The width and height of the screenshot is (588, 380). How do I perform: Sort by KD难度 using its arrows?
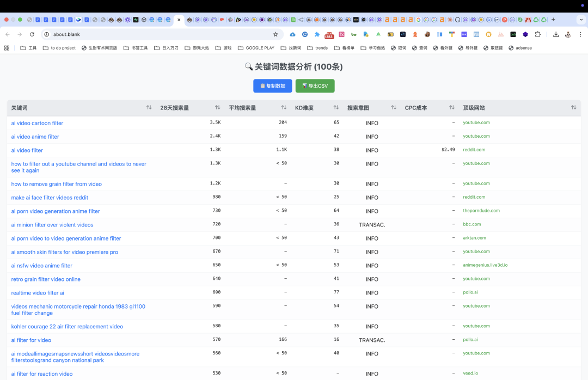pyautogui.click(x=336, y=108)
